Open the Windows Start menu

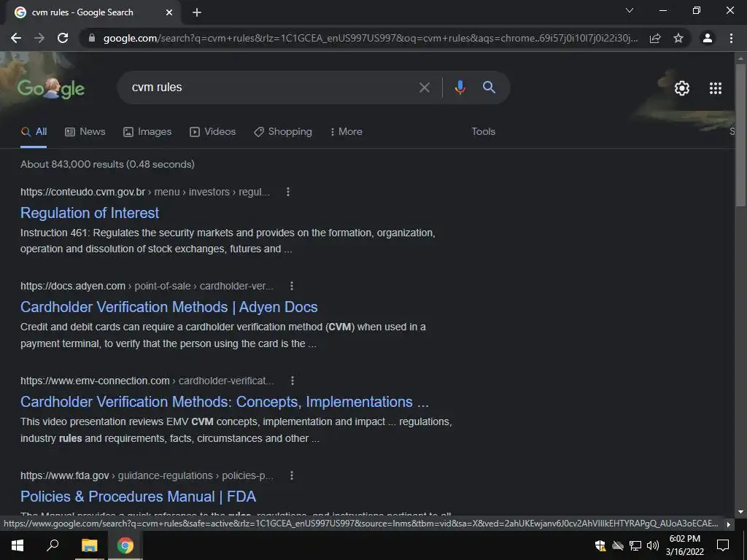coord(18,545)
